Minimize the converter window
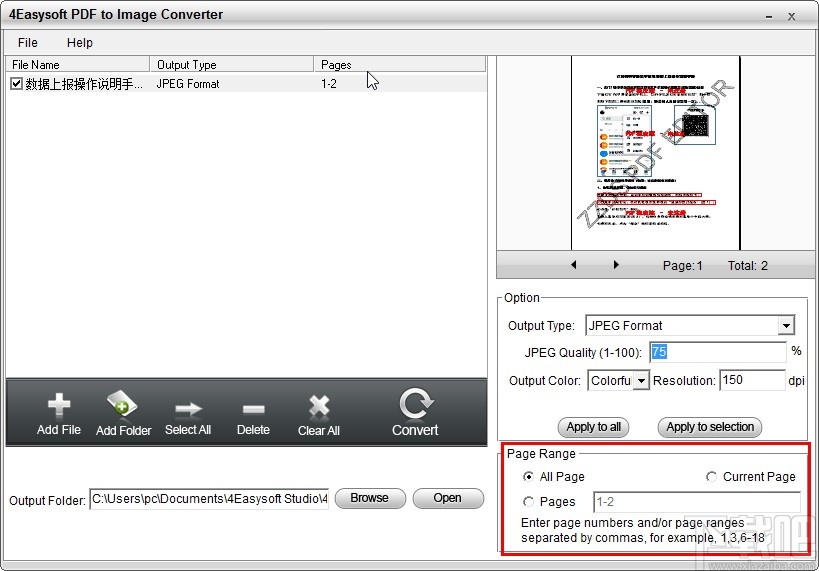This screenshot has width=819, height=571. [x=769, y=17]
